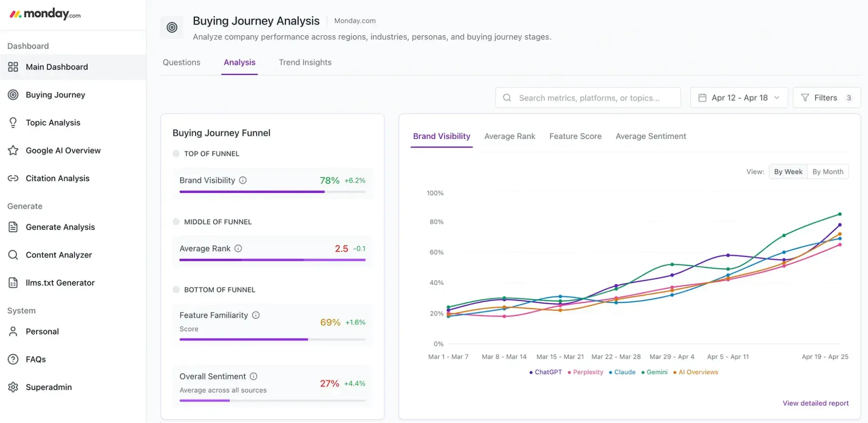Click the search metrics input field
The width and height of the screenshot is (868, 423).
(587, 97)
